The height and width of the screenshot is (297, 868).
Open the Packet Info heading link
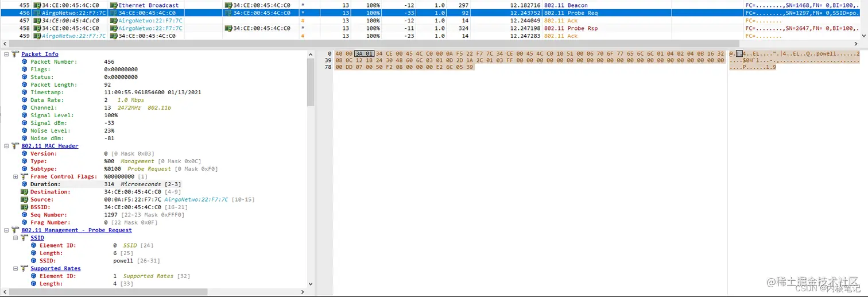click(x=40, y=54)
